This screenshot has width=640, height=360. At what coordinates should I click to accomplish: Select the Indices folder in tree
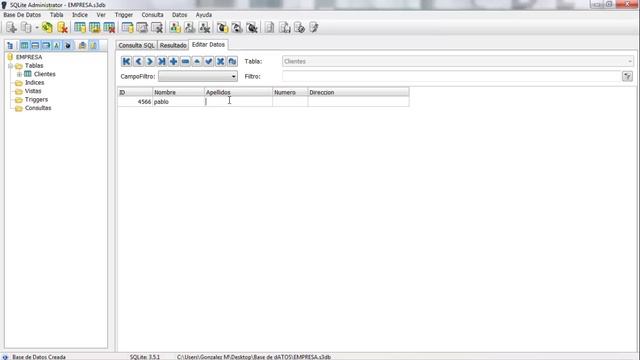(x=34, y=83)
